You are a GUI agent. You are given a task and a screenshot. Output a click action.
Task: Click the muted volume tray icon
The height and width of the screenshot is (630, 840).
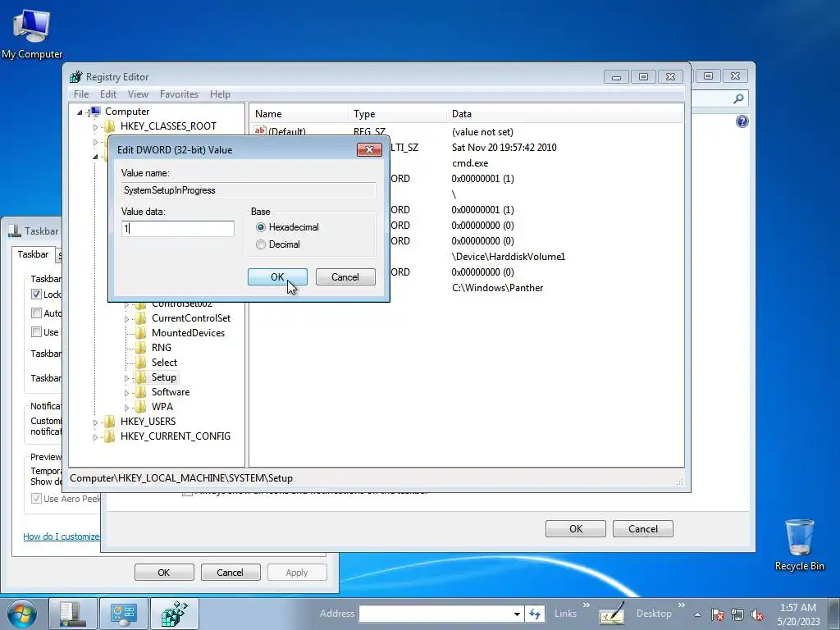pos(757,614)
